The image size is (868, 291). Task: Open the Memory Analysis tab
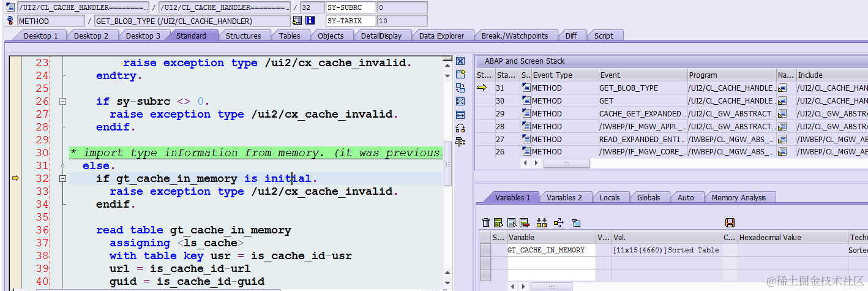click(x=738, y=197)
